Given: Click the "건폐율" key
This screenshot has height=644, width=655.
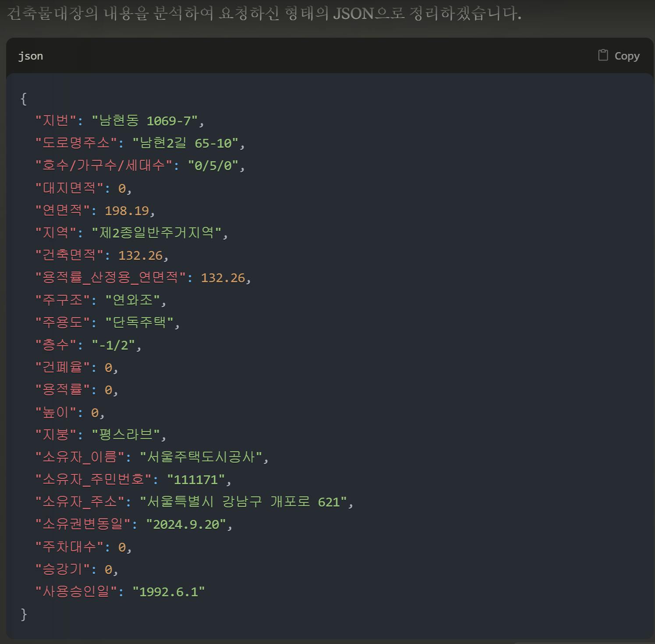Looking at the screenshot, I should pos(63,367).
